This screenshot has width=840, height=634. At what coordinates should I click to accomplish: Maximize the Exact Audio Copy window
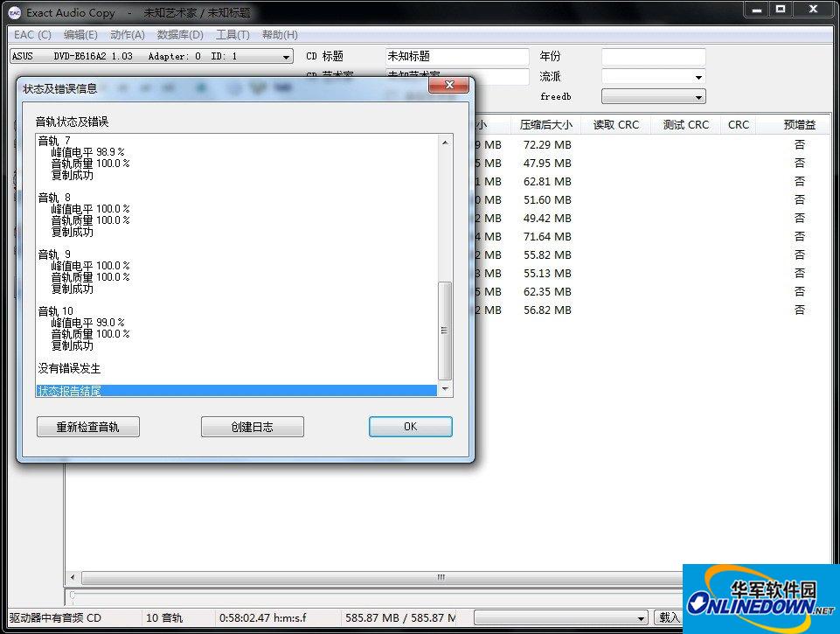[x=781, y=9]
